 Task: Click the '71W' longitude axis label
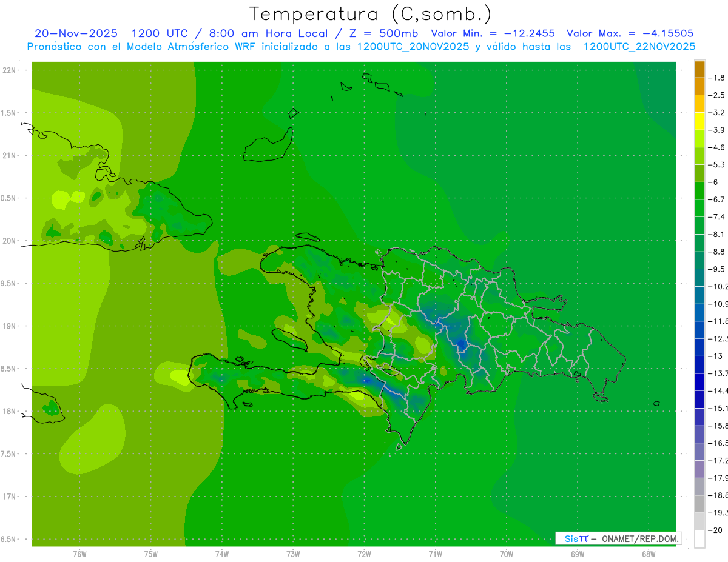pyautogui.click(x=435, y=554)
